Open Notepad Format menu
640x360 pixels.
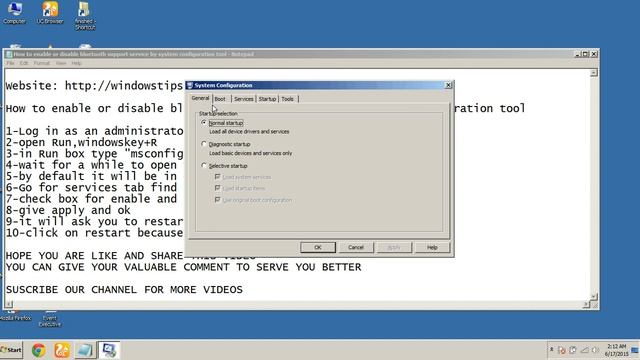[42, 63]
